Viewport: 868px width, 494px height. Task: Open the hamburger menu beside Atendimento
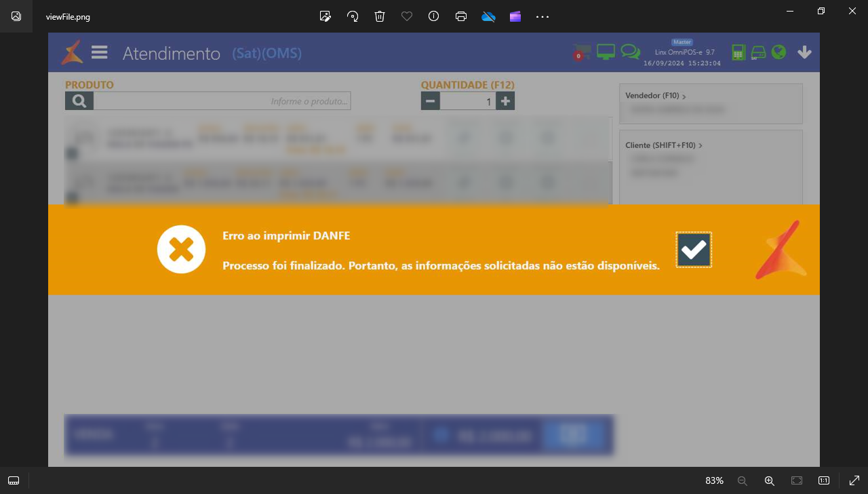pyautogui.click(x=100, y=52)
